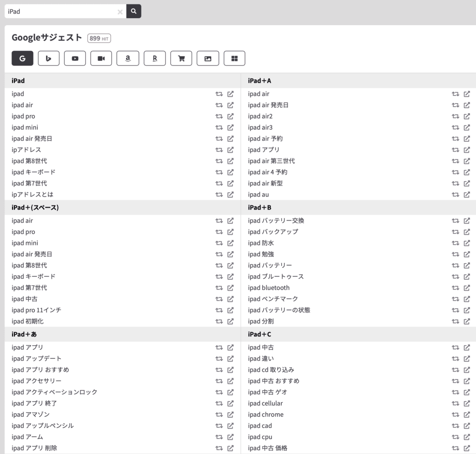476x454 pixels.
Task: Open external link for 'ipad バックアップ'
Action: click(467, 232)
